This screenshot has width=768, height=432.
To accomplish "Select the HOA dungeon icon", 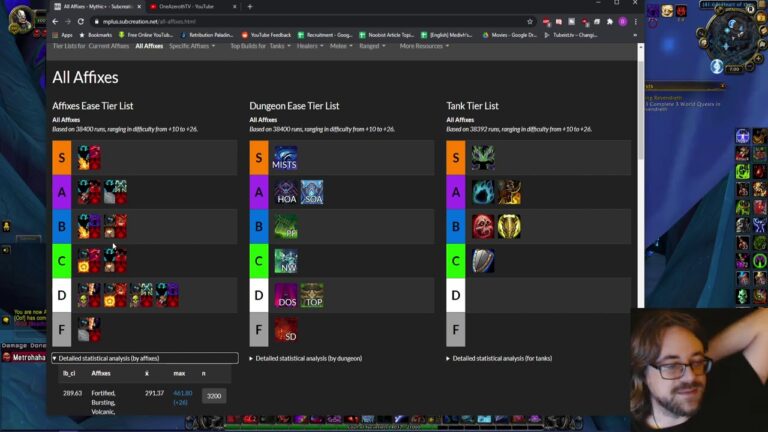I will point(286,192).
